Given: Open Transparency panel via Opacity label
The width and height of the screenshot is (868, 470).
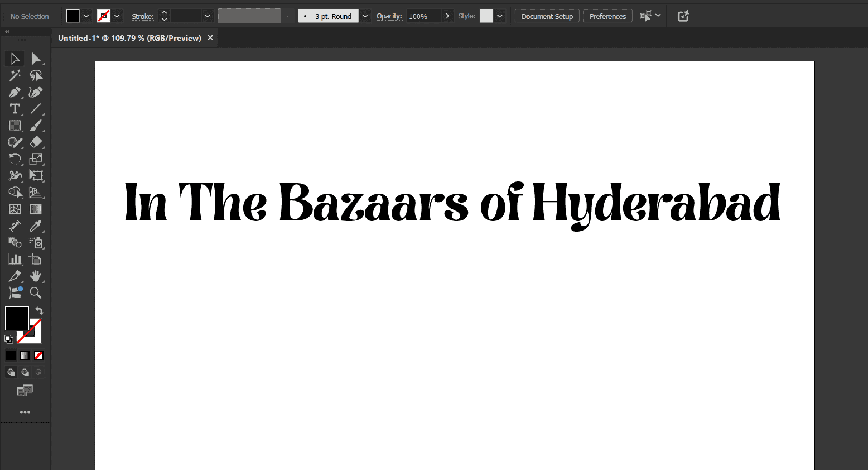Looking at the screenshot, I should (x=389, y=16).
